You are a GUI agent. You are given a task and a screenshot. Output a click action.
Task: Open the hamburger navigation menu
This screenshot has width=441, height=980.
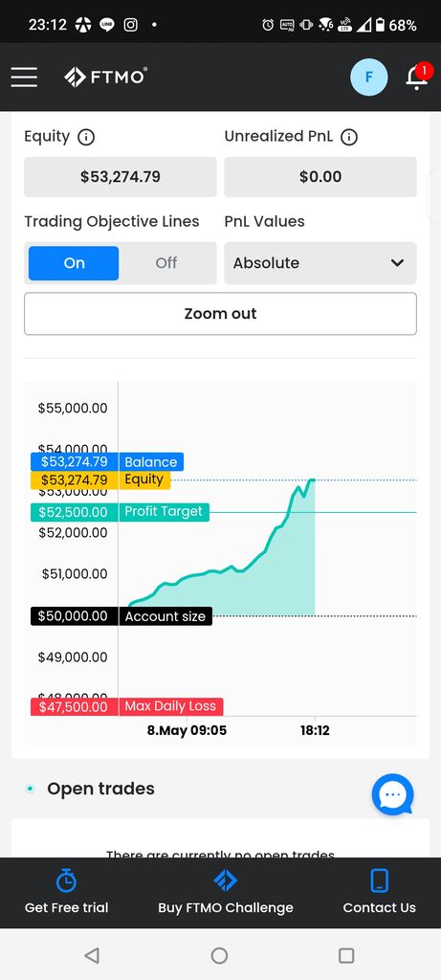click(24, 77)
